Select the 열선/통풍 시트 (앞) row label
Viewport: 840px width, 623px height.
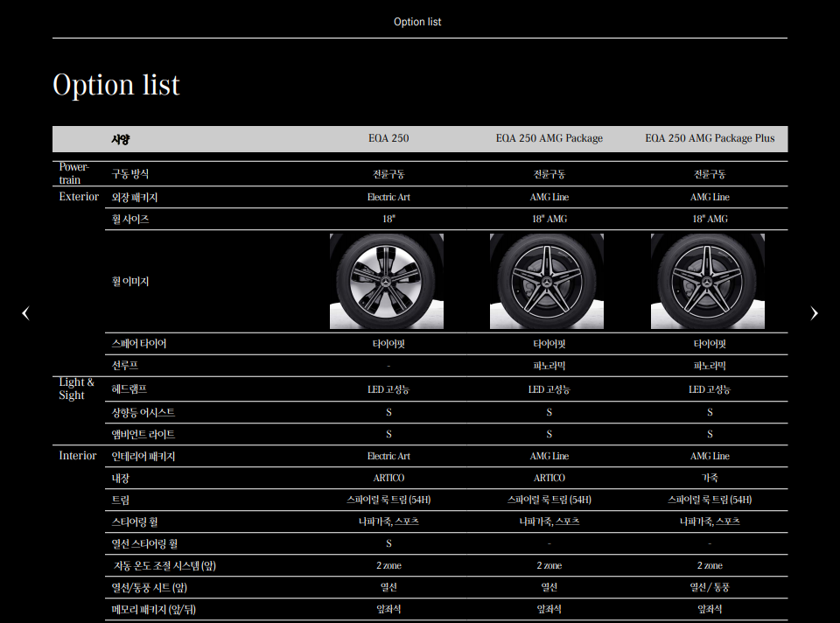pyautogui.click(x=150, y=588)
